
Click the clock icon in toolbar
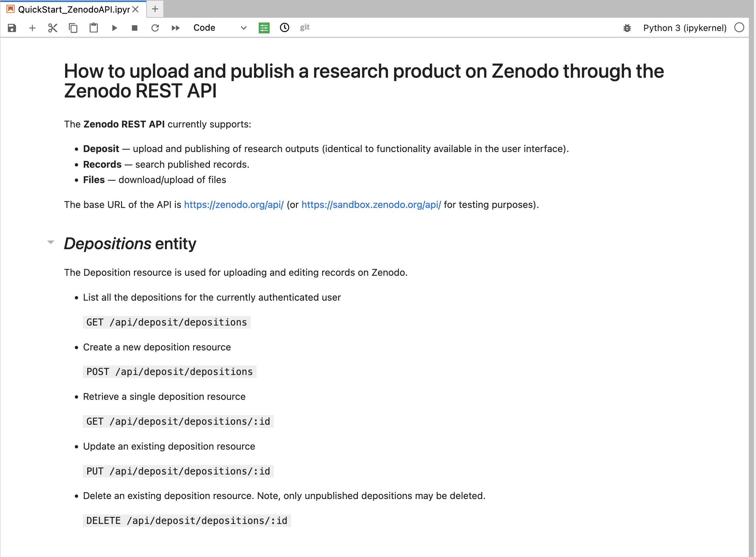(x=285, y=28)
